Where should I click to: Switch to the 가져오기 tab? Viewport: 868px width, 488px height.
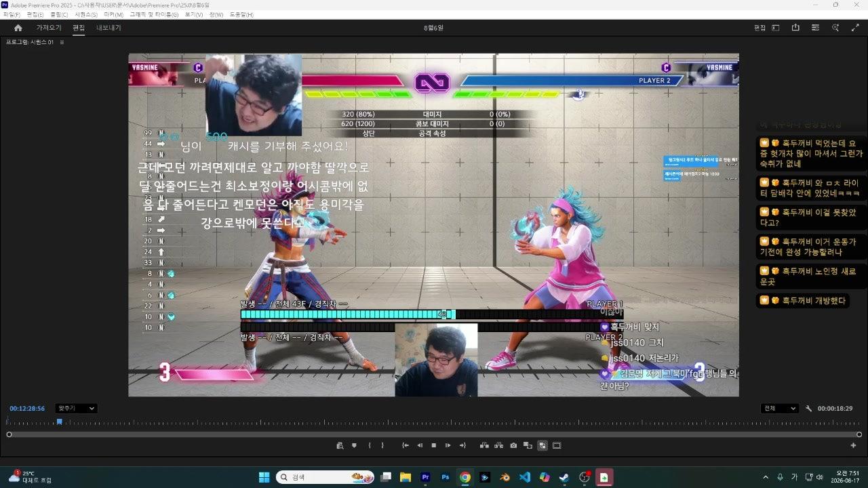coord(49,28)
